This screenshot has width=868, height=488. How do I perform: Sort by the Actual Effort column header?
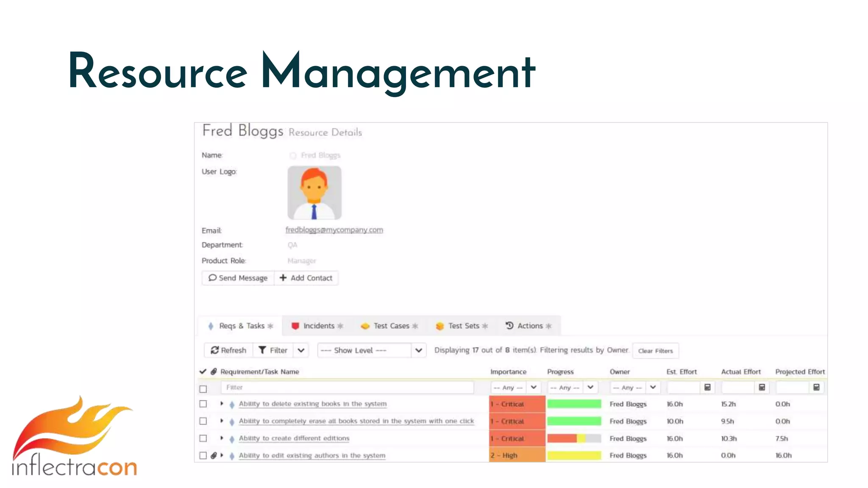741,372
